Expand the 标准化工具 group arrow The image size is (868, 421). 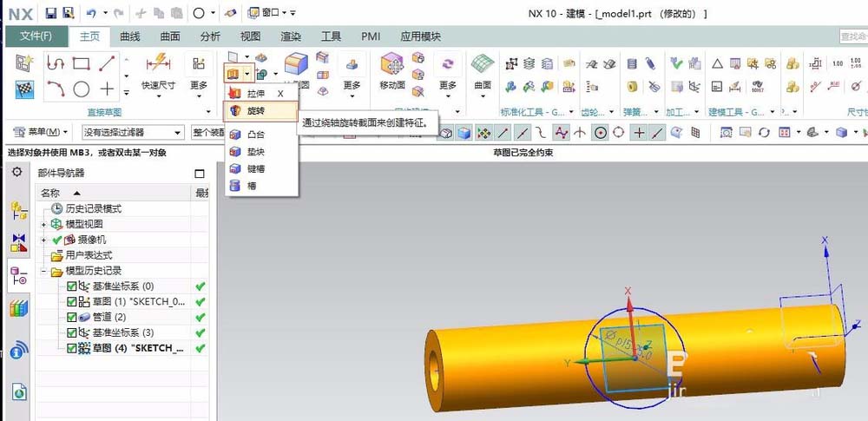pyautogui.click(x=572, y=112)
